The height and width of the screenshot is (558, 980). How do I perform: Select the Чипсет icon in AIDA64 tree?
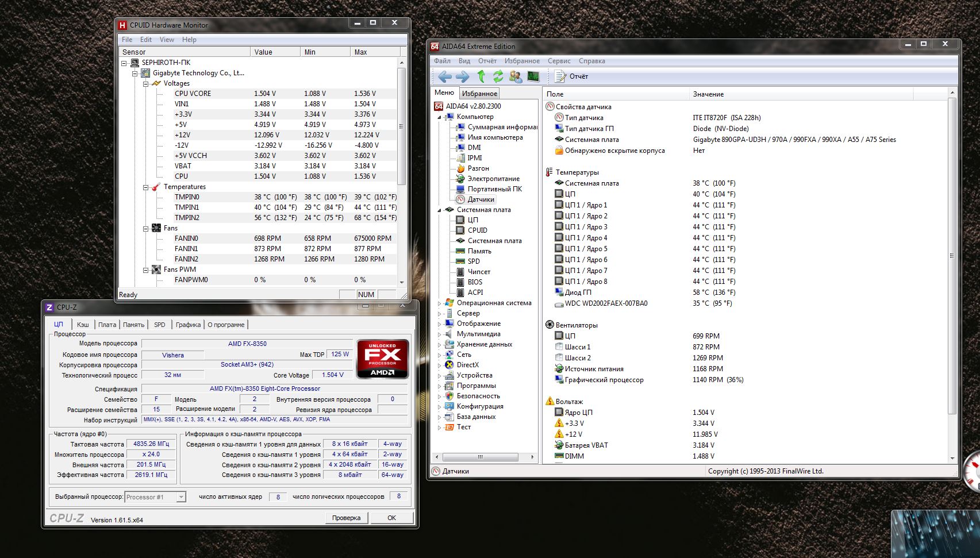460,272
